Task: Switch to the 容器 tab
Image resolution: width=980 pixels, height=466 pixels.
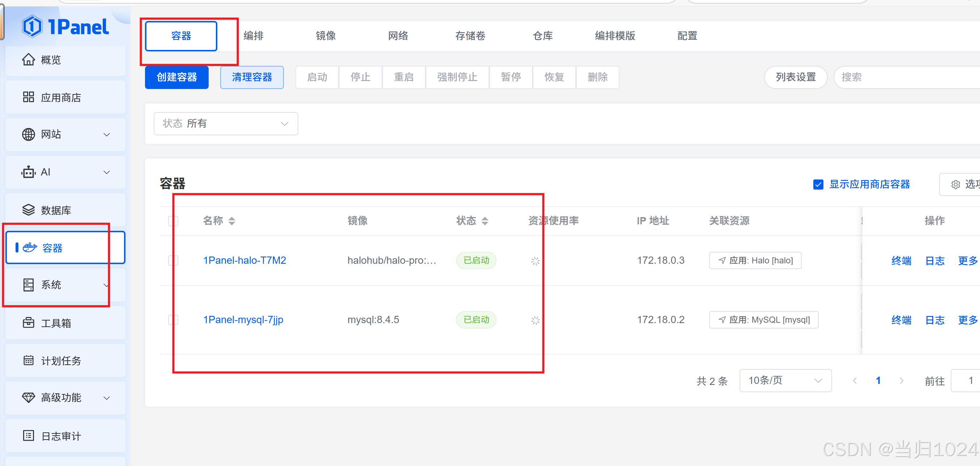Action: (x=181, y=36)
